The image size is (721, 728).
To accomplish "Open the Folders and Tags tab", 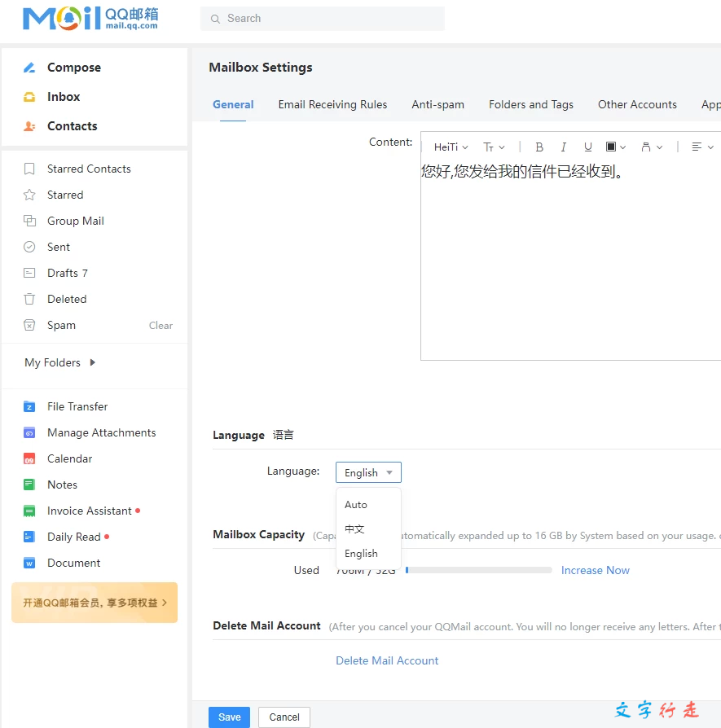I will click(x=530, y=104).
